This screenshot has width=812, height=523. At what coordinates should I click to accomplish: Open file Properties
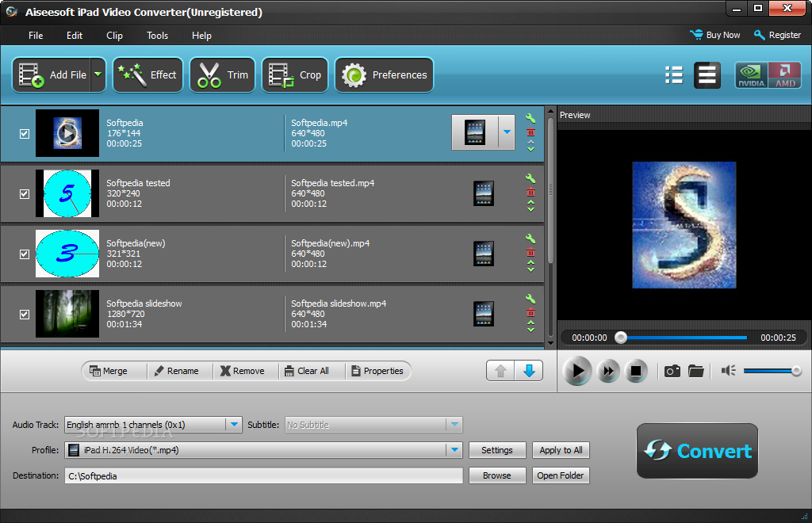tap(377, 371)
